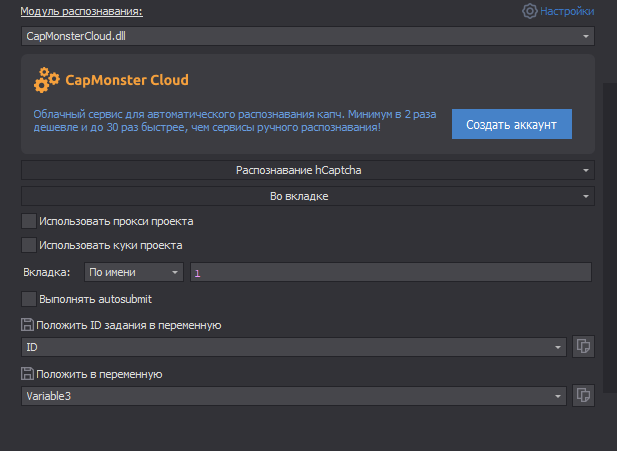This screenshot has width=617, height=451.
Task: Click save icon beside 'Положить ID задания'
Action: [27, 325]
